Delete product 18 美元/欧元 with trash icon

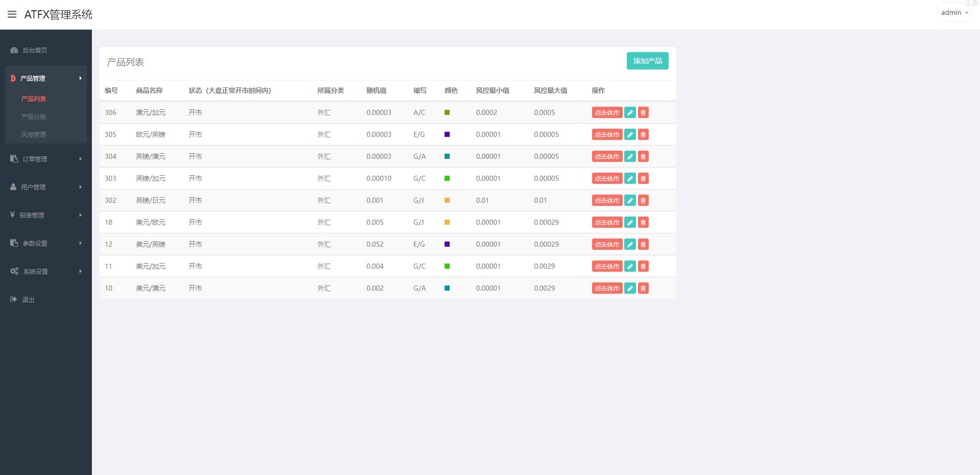pyautogui.click(x=643, y=223)
